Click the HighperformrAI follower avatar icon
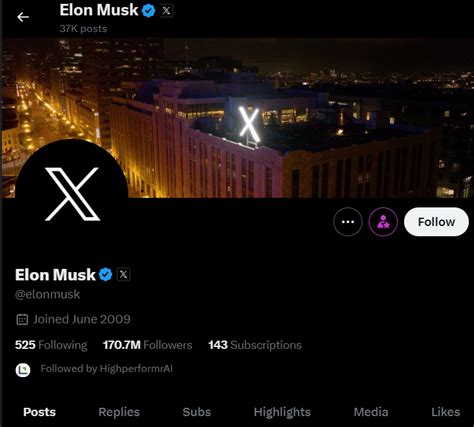The width and height of the screenshot is (474, 427). 23,370
